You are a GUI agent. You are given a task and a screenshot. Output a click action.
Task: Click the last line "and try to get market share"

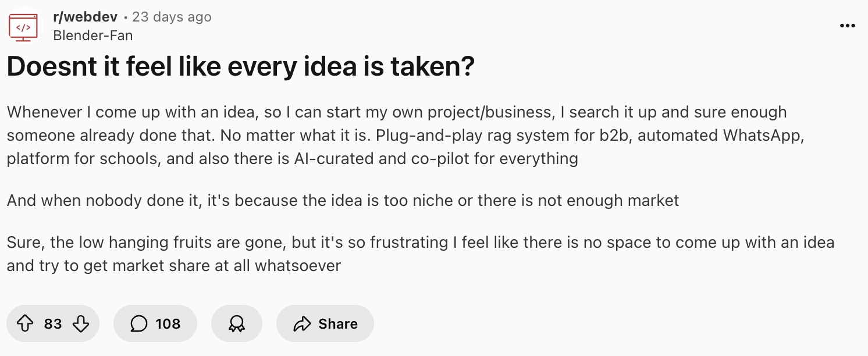tap(174, 266)
